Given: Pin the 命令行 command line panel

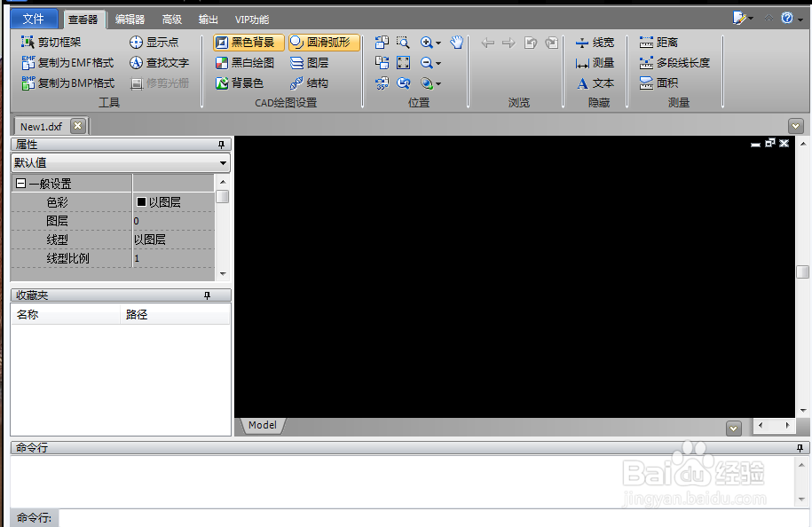Looking at the screenshot, I should [800, 448].
